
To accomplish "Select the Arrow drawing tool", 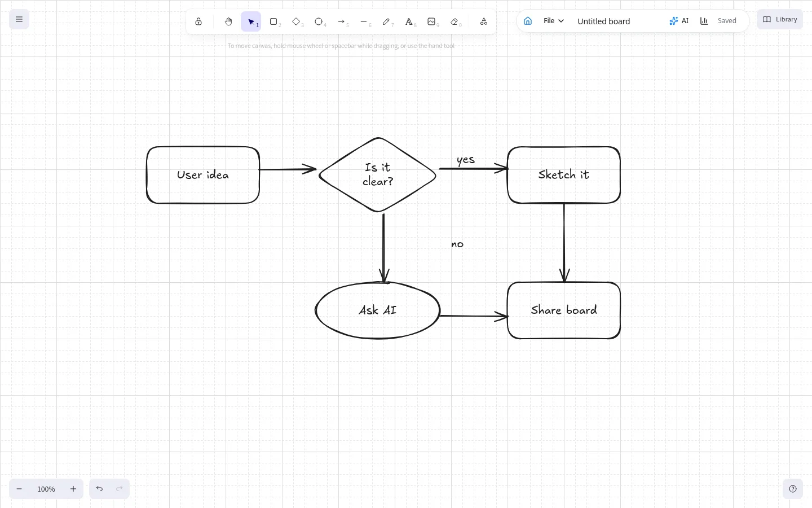I will click(341, 21).
